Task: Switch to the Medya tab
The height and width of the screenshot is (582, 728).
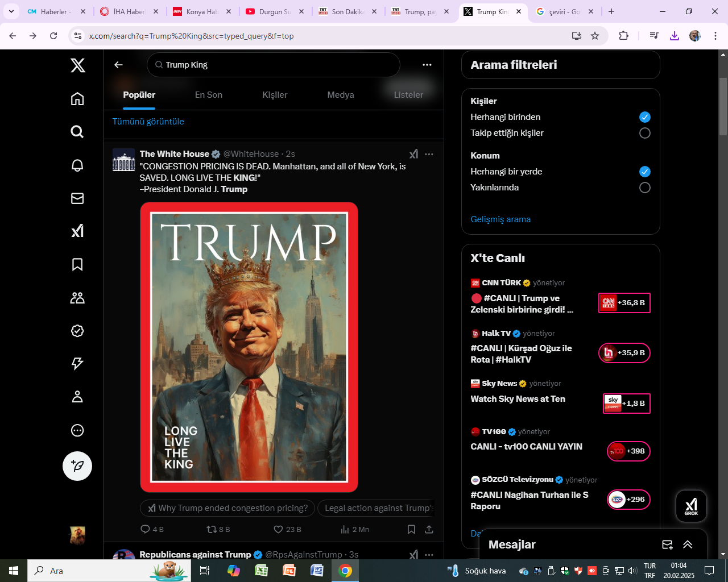Action: [x=341, y=95]
